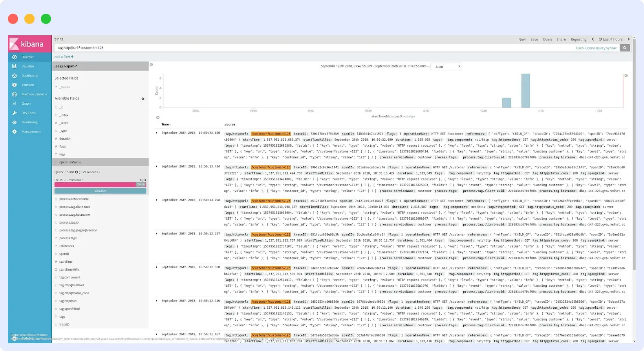The width and height of the screenshot is (644, 351).
Task: Expand row dated 10:50:12.500
Action: tap(157, 267)
